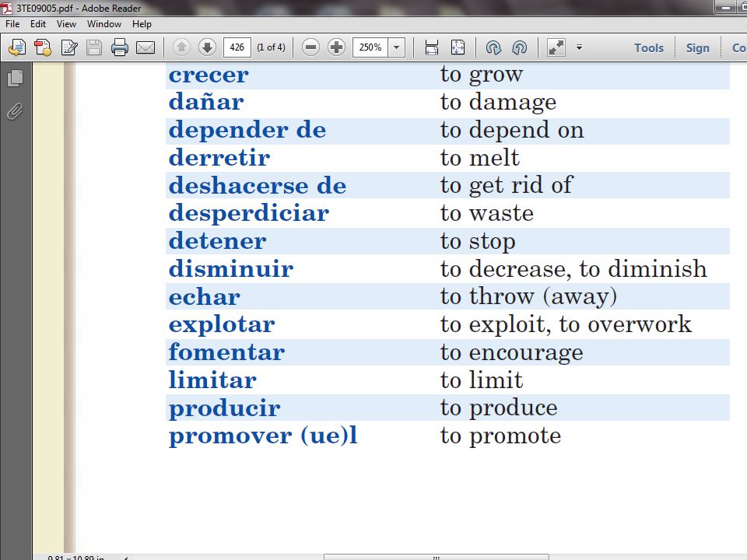Click the word 'derretir'
The width and height of the screenshot is (747, 560).
point(219,158)
